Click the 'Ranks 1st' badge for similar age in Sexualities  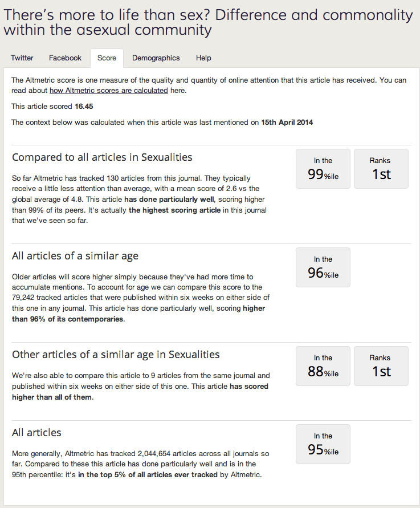click(381, 365)
